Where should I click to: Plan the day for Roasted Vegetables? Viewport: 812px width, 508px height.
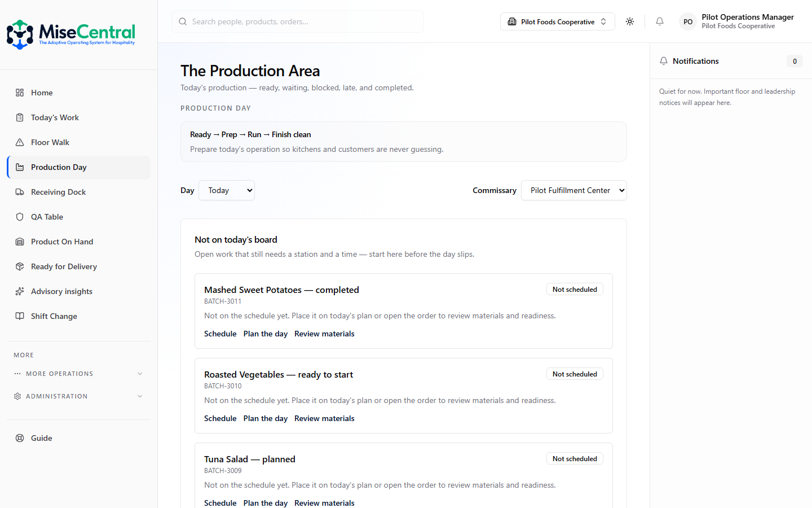pos(266,418)
